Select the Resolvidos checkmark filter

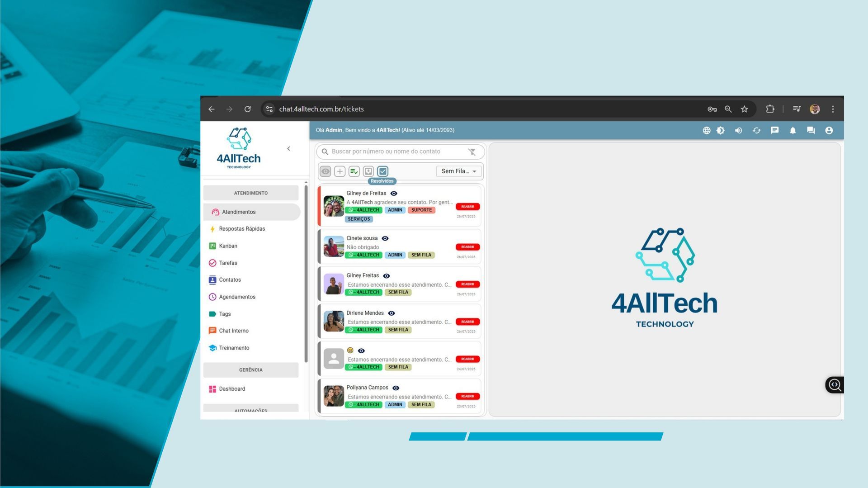(383, 171)
